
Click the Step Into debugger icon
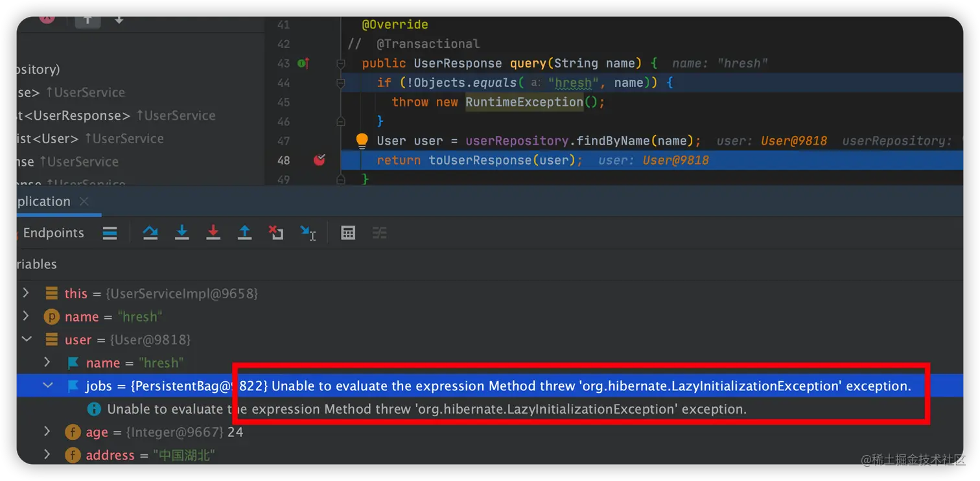click(x=182, y=233)
